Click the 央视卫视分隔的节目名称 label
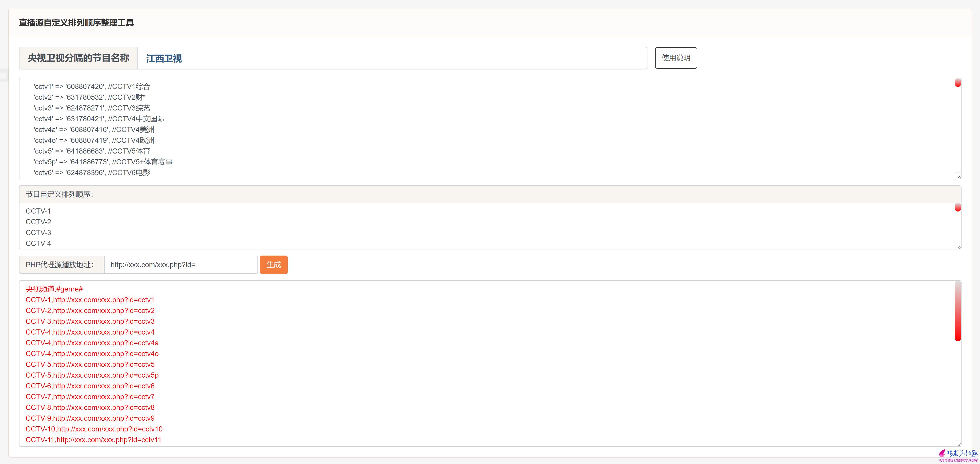 pos(78,58)
